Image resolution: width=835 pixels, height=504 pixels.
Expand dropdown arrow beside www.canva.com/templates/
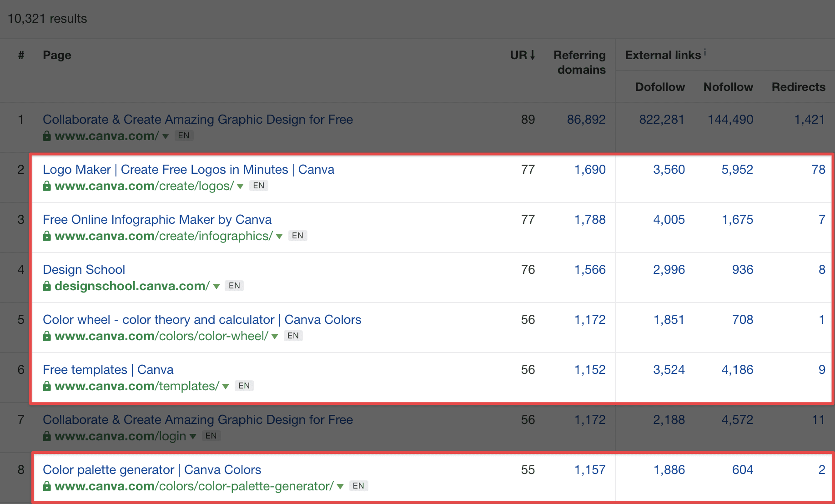(226, 387)
